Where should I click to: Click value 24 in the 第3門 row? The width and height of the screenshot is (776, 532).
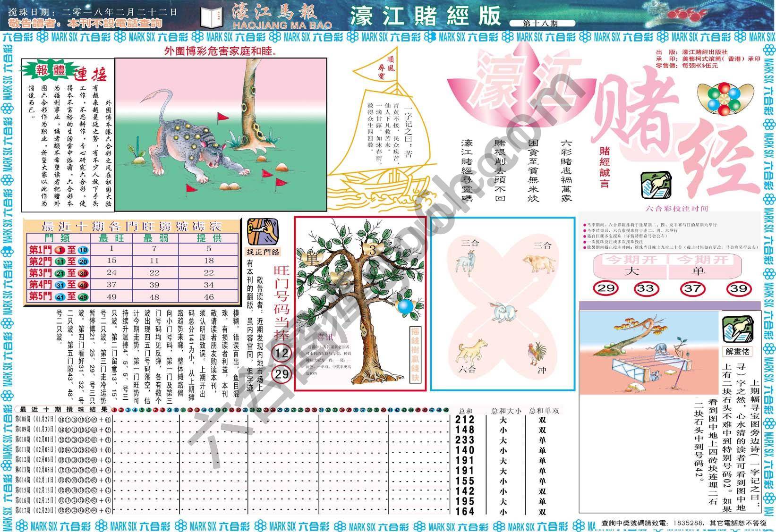(x=111, y=273)
